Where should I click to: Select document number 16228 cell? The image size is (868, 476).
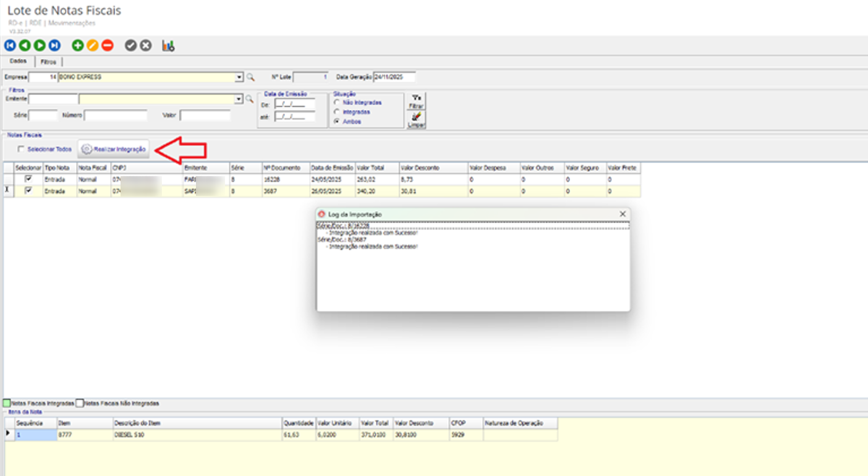point(286,179)
